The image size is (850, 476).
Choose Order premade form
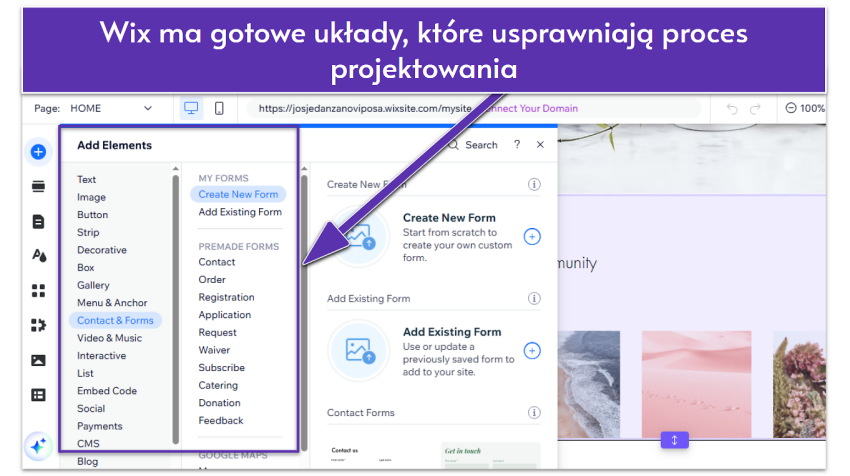(x=211, y=280)
